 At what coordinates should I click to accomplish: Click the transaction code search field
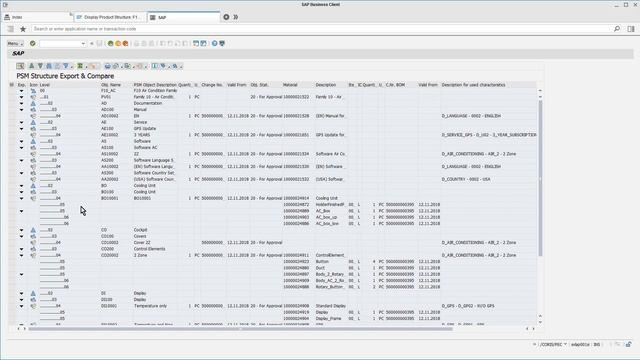click(x=320, y=29)
